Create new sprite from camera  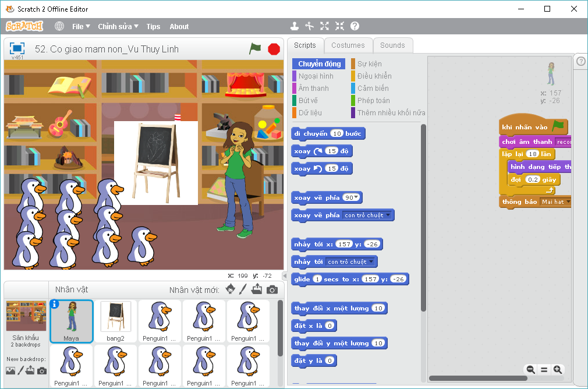(x=272, y=289)
